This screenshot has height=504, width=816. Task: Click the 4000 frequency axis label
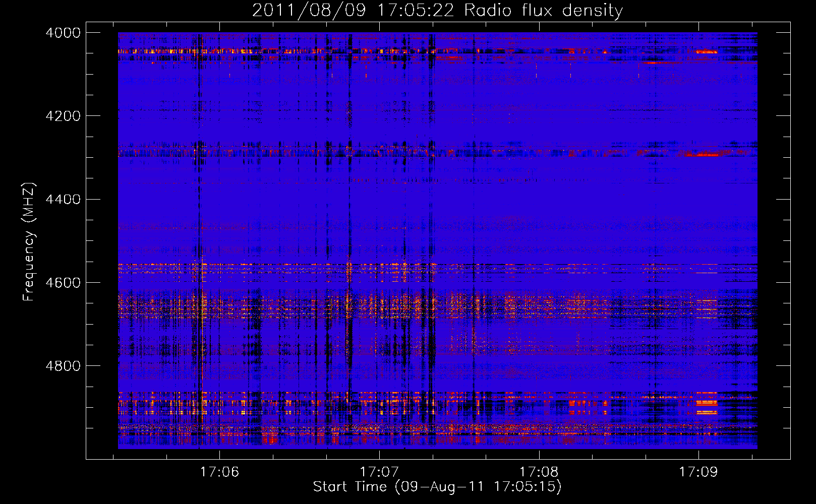63,33
